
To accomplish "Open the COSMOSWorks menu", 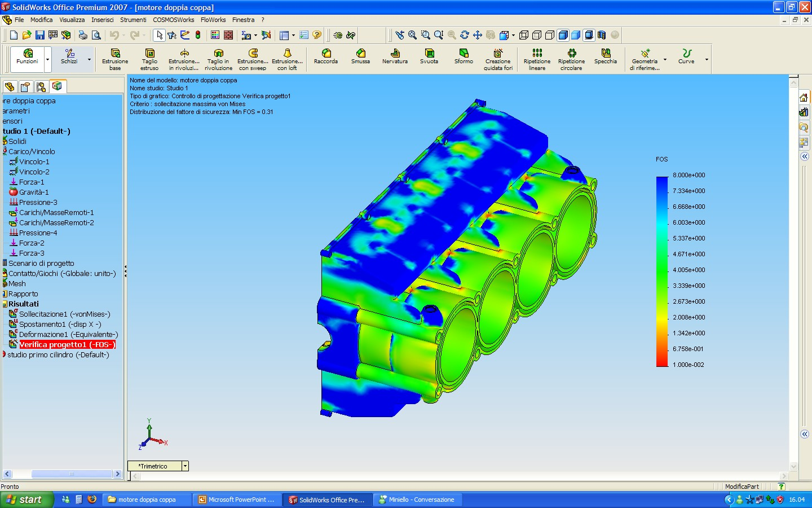I will pyautogui.click(x=173, y=20).
